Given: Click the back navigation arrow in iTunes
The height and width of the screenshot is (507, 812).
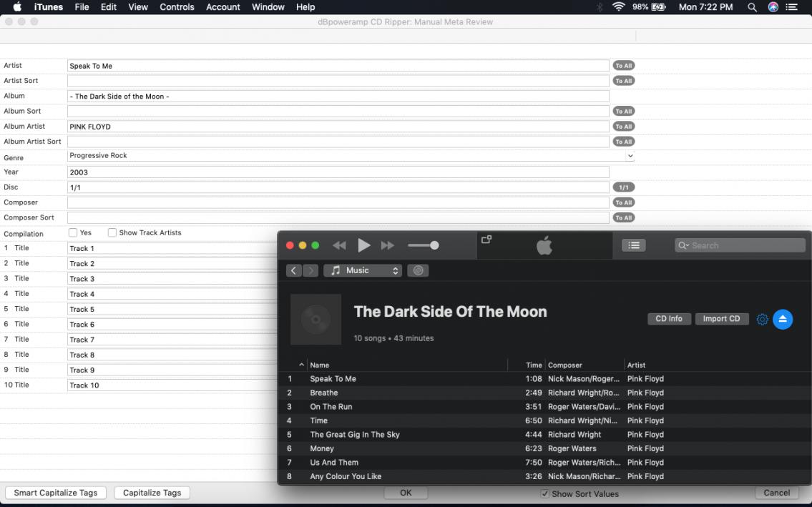Looking at the screenshot, I should pyautogui.click(x=294, y=270).
